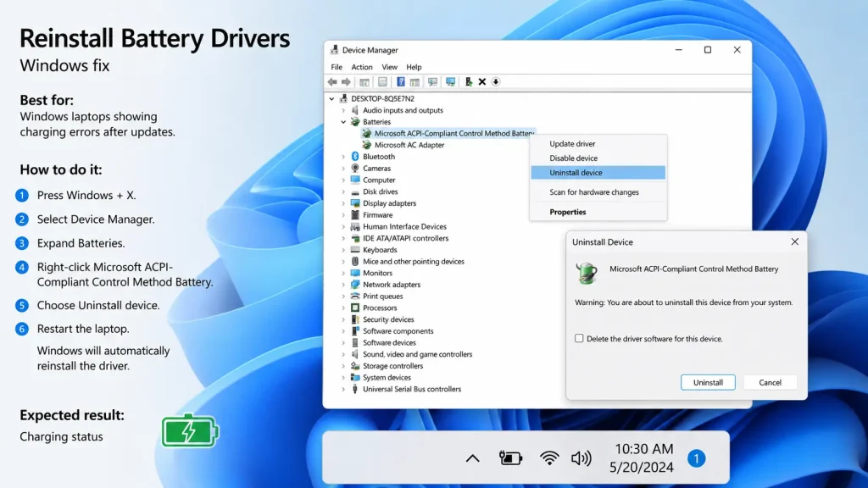Image resolution: width=868 pixels, height=488 pixels.
Task: Expand Sound, video and game controllers
Action: 343,354
